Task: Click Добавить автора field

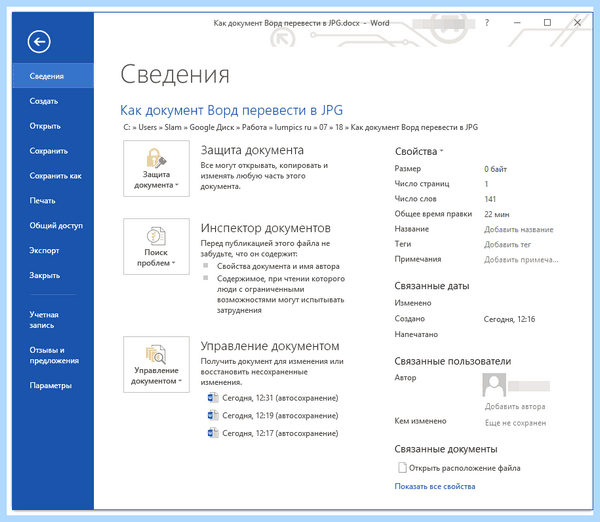Action: coord(515,406)
